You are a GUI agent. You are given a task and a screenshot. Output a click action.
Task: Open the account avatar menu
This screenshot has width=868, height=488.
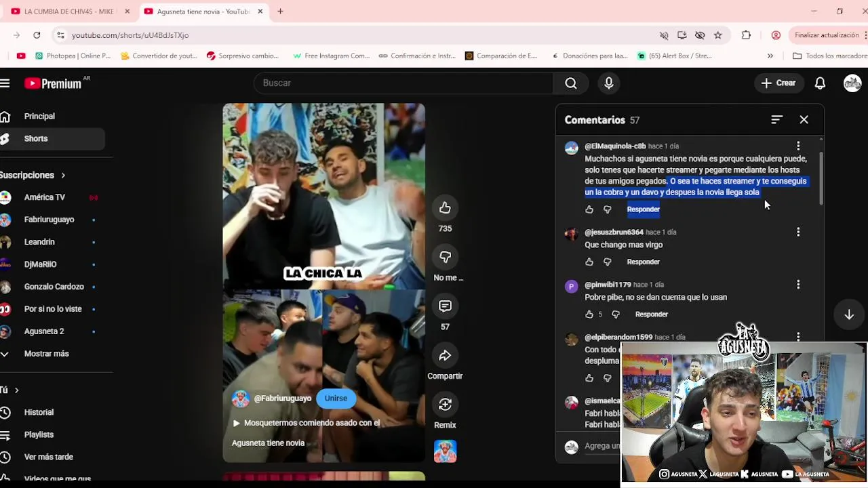(x=852, y=83)
